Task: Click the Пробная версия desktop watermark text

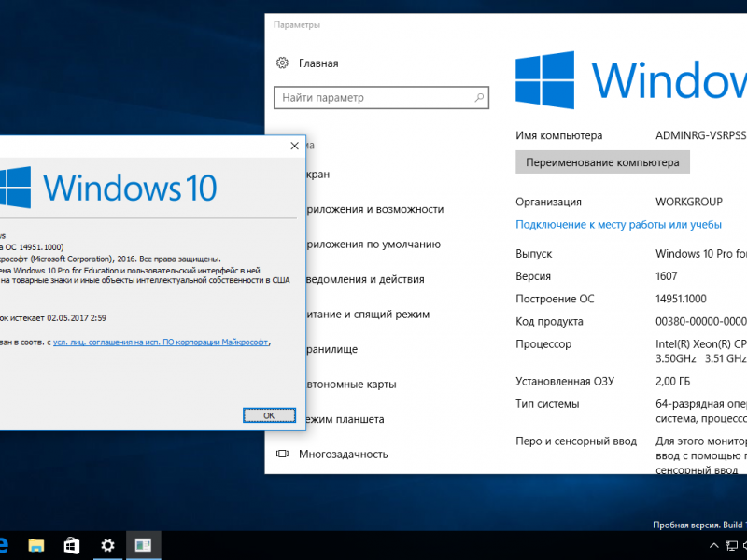Action: (x=699, y=525)
